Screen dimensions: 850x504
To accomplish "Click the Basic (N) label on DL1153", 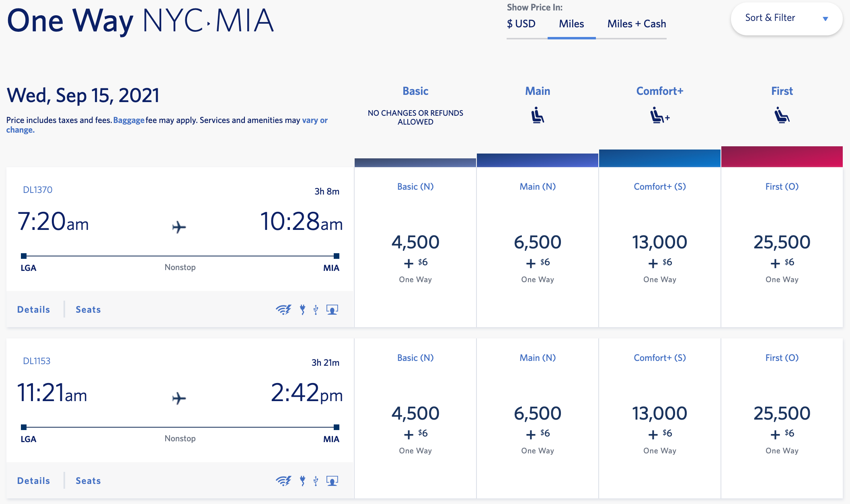I will coord(415,358).
